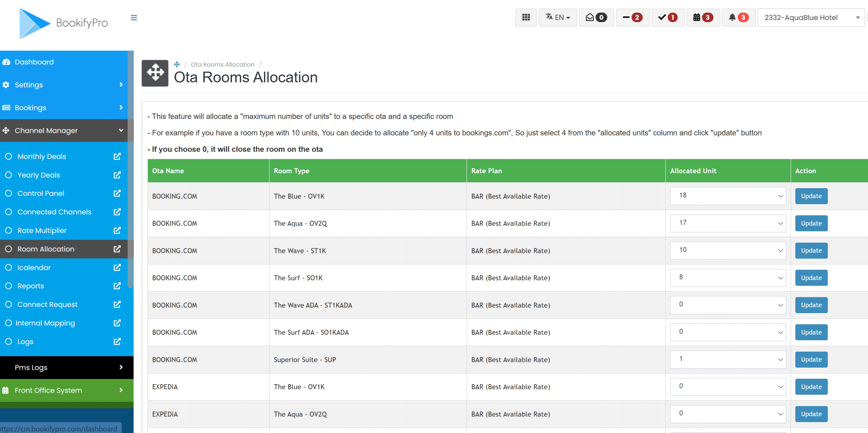Expand the Front Office System section
This screenshot has height=433, width=868.
[x=48, y=390]
